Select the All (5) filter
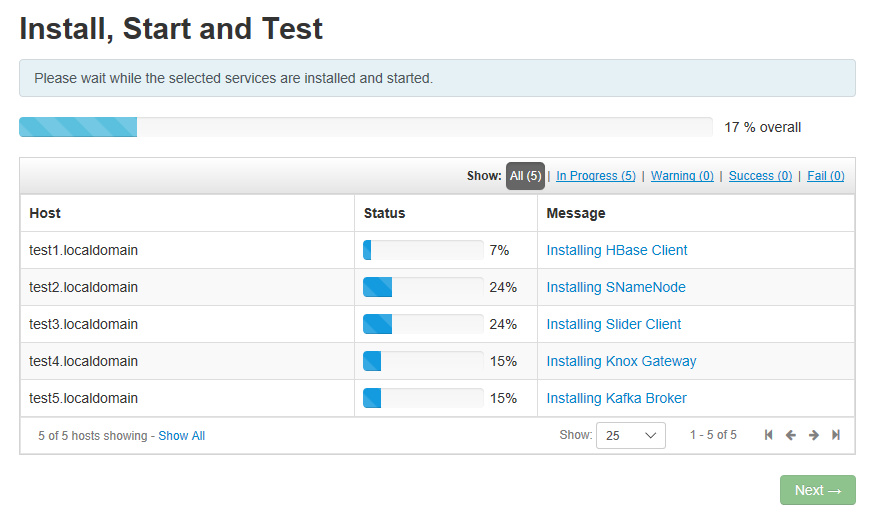The height and width of the screenshot is (518, 874). (x=525, y=176)
